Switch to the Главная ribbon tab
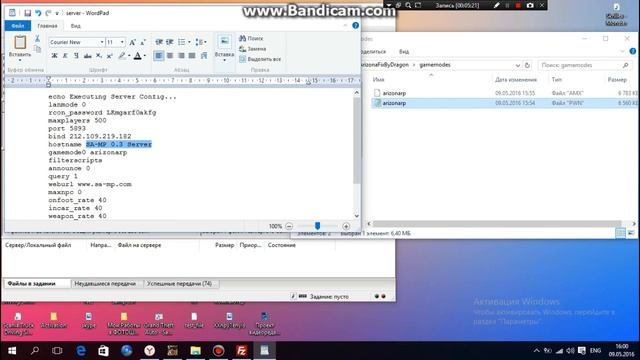 [47, 26]
